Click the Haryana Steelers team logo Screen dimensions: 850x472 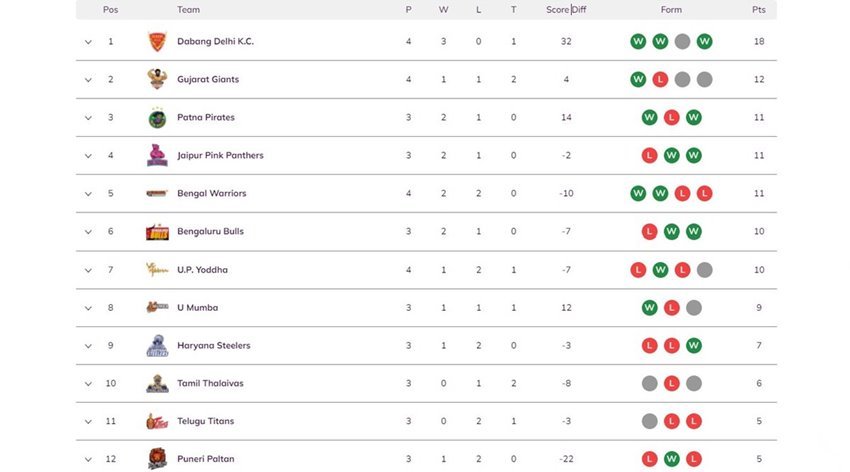(x=157, y=346)
